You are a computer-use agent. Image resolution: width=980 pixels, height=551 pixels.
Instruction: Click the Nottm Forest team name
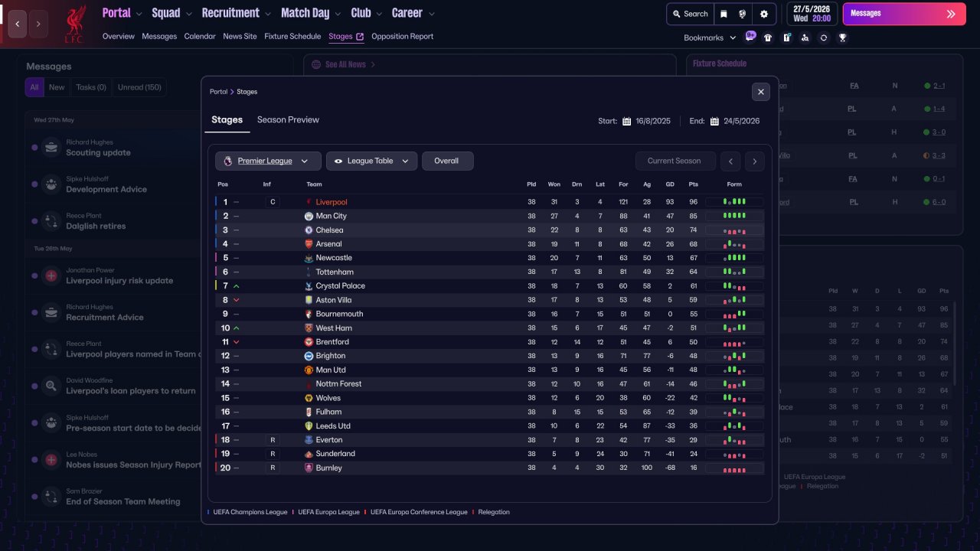pyautogui.click(x=338, y=384)
